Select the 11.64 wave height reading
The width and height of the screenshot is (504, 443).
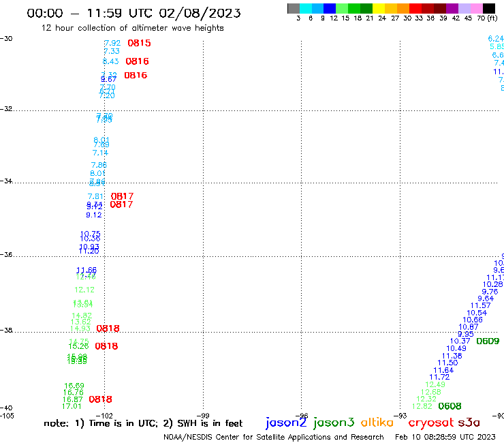click(x=443, y=370)
